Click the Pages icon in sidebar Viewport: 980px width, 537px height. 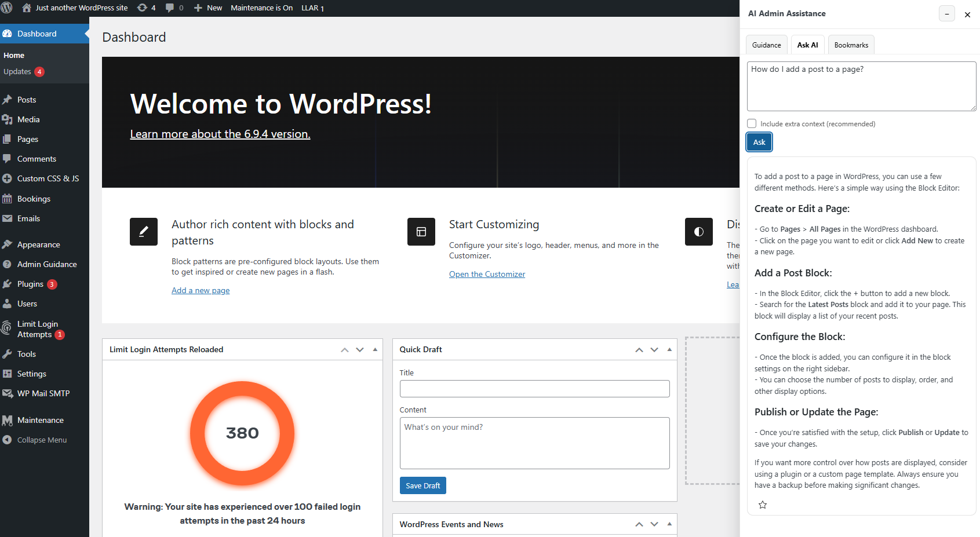[8, 139]
